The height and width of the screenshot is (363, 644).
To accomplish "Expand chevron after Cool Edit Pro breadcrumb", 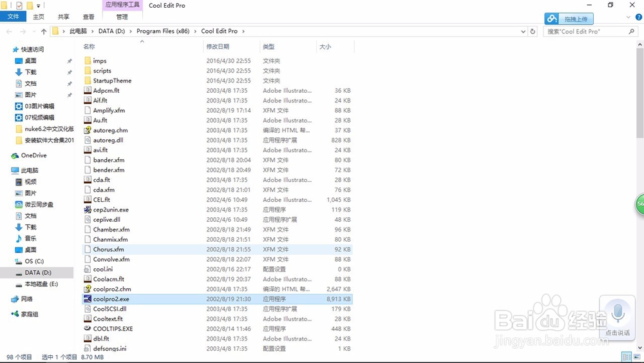I will coord(243,31).
